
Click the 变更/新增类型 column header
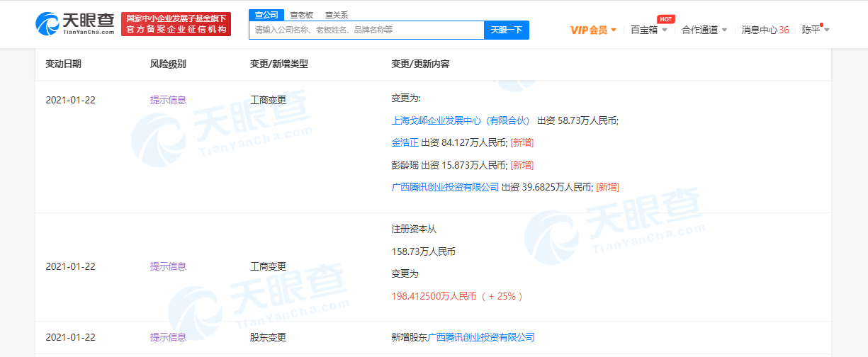279,64
